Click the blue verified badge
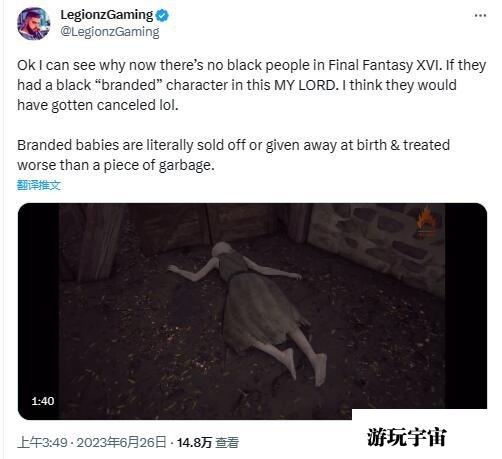 [x=162, y=15]
